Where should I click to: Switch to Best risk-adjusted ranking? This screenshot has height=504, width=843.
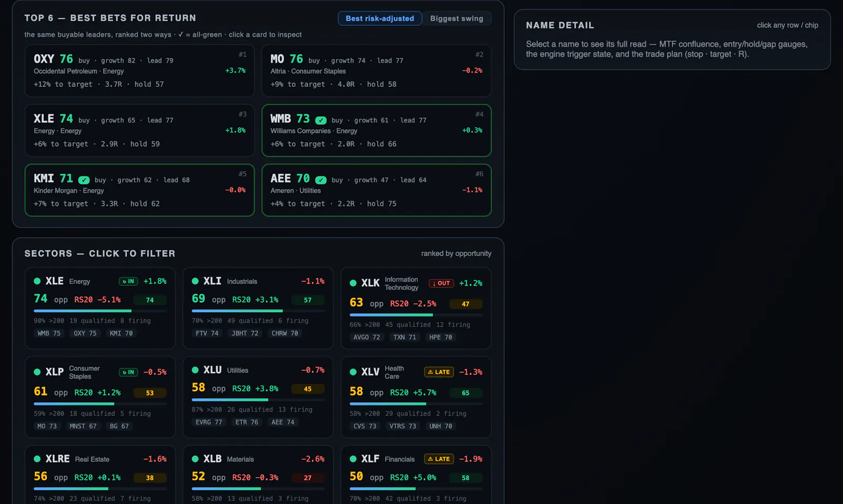click(x=380, y=18)
